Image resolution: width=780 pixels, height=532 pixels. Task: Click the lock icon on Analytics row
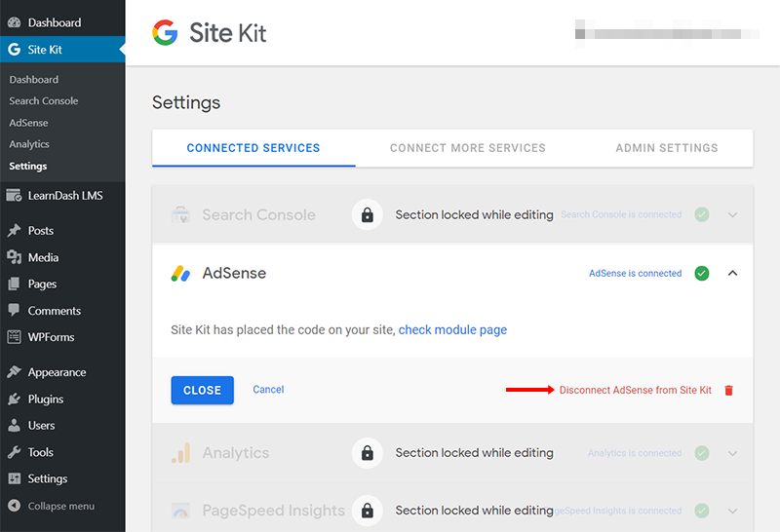pos(368,453)
